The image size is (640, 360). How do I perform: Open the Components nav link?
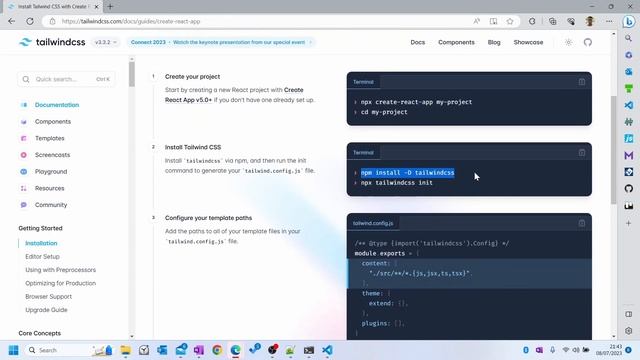456,42
